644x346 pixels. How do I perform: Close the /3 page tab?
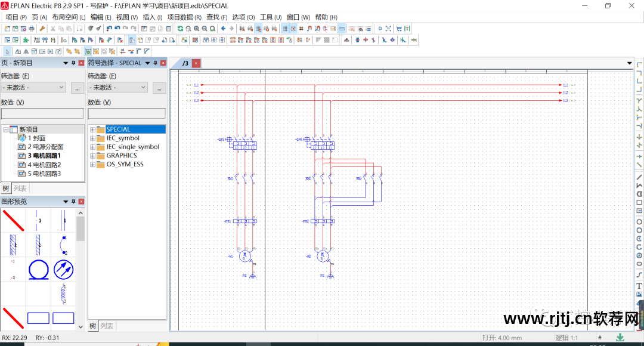196,63
